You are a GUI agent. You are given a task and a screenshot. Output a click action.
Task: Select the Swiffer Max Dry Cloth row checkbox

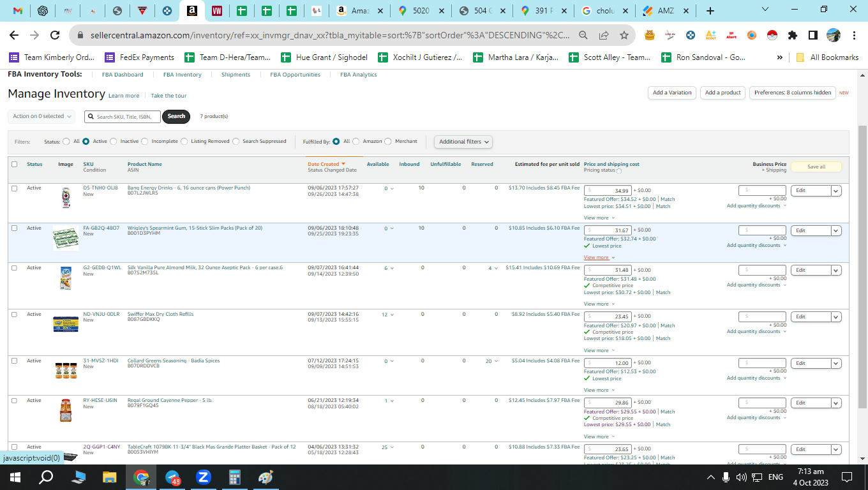(x=14, y=314)
